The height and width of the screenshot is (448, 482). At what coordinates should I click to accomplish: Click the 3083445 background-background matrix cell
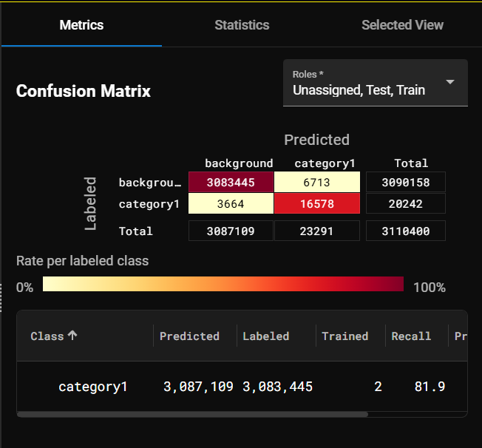point(231,182)
